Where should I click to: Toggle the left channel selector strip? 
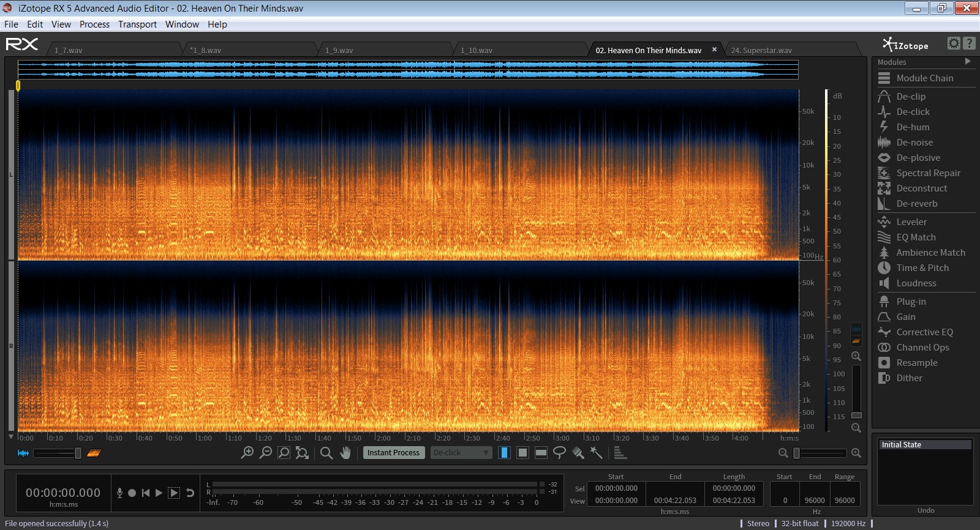pyautogui.click(x=11, y=175)
